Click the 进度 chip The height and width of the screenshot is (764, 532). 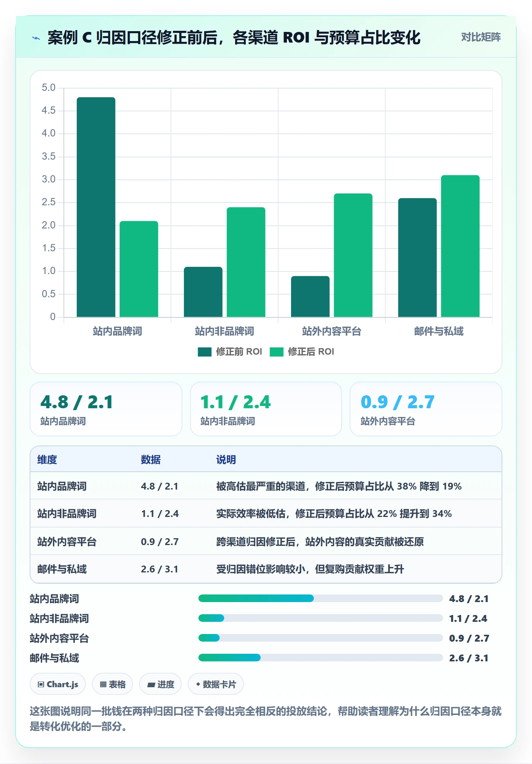(x=160, y=684)
